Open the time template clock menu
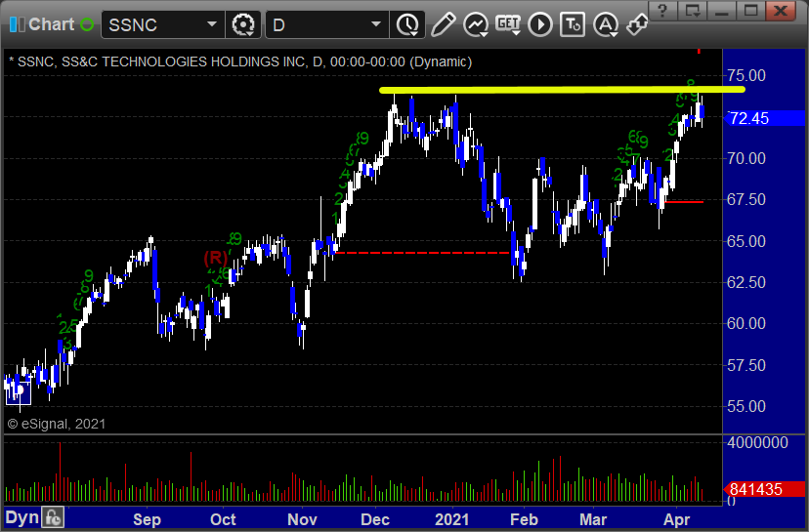 [x=407, y=24]
